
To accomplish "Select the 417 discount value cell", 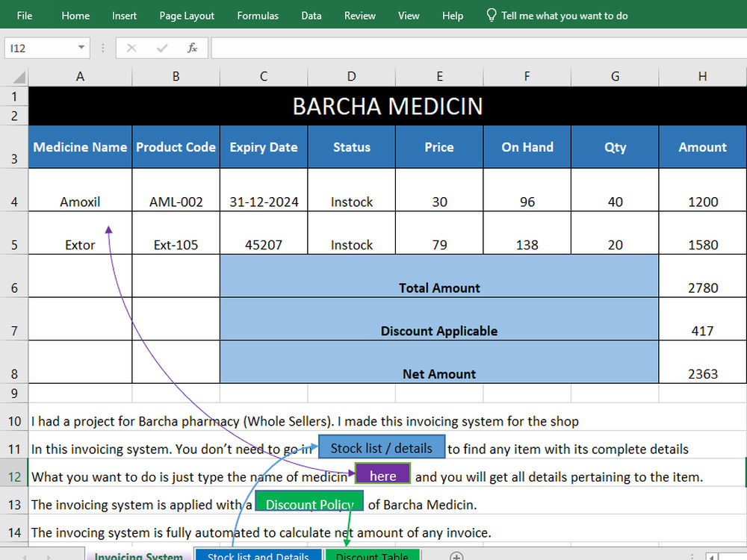I will pyautogui.click(x=703, y=319).
